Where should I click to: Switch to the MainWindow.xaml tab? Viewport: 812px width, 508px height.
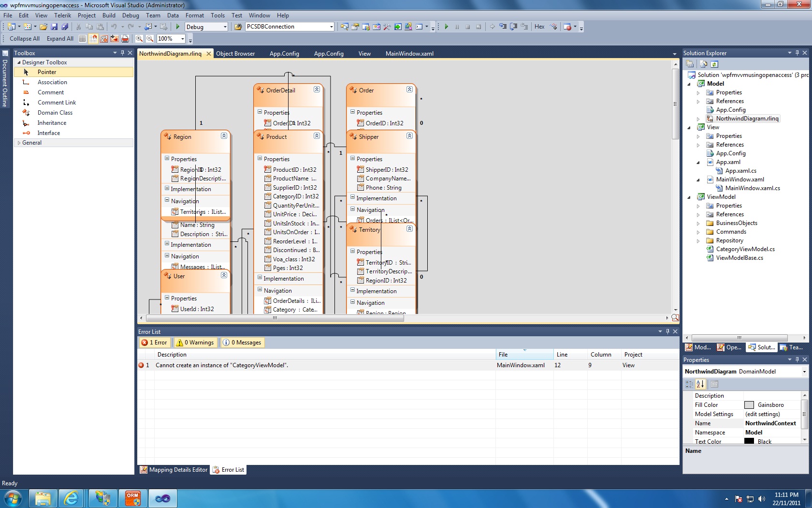(409, 54)
